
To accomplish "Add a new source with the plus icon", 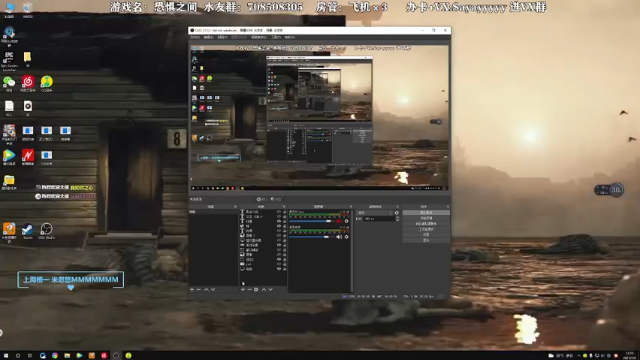I will click(x=243, y=289).
